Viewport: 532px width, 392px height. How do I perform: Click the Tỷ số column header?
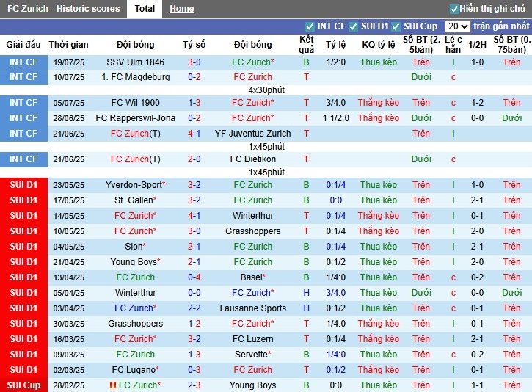tap(194, 45)
